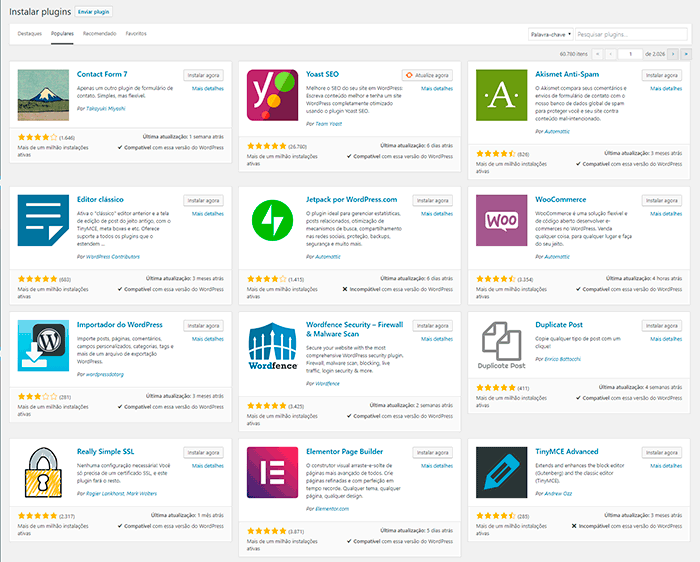Open Mais detalhes for Jetpack
Screen dimensions: 700x562
[x=437, y=214]
